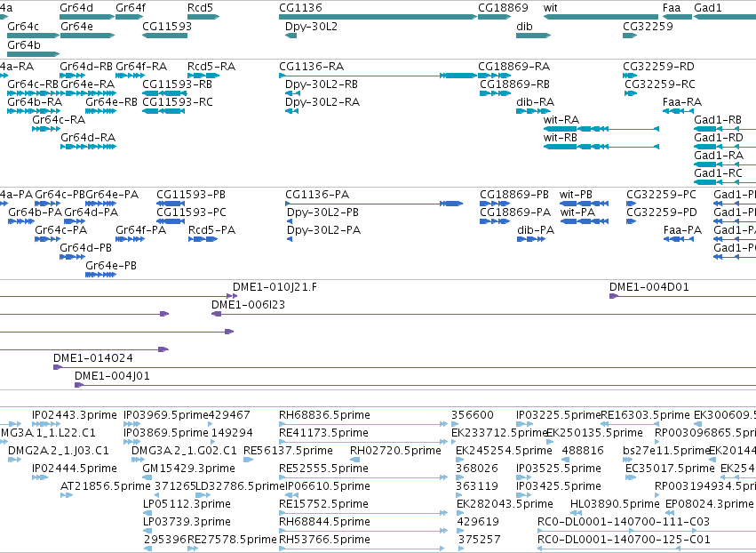
Task: Click the Dpy-30L2 gene label
Action: (312, 26)
